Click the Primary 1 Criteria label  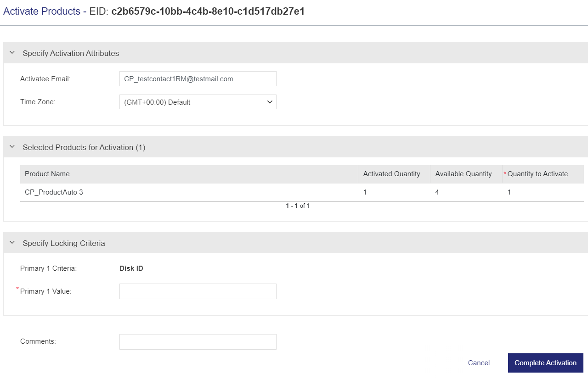[x=48, y=268]
